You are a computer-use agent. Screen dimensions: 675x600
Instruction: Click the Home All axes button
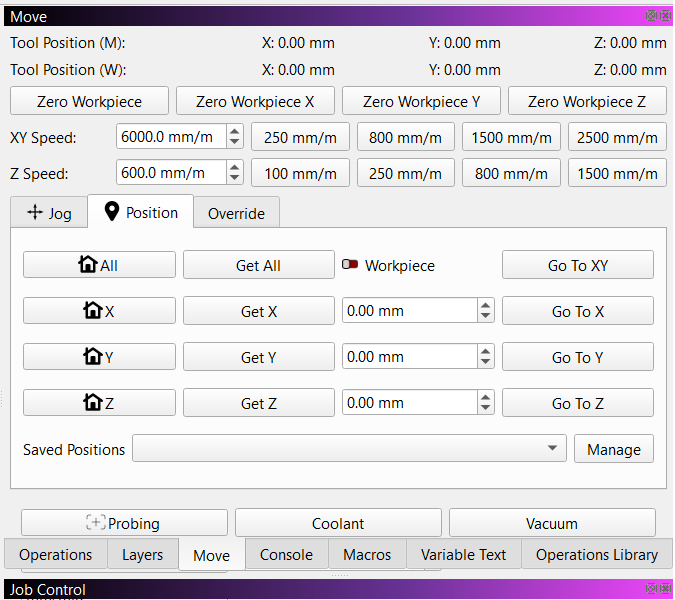click(99, 265)
